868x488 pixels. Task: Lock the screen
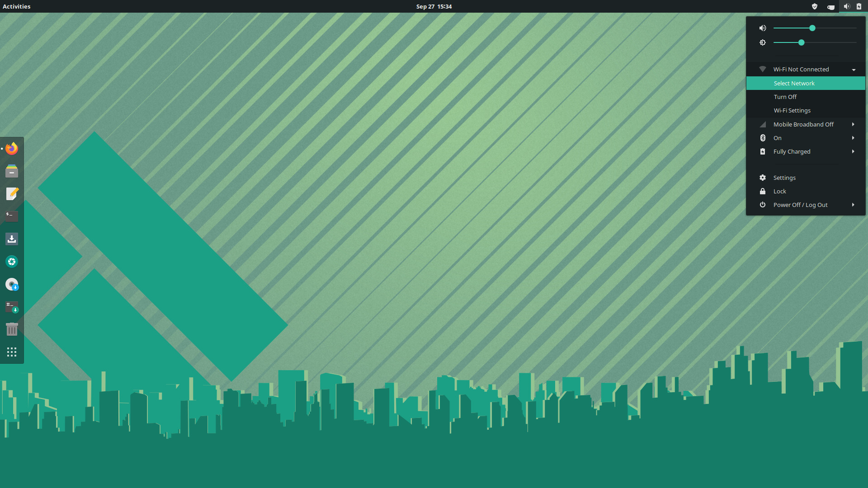coord(806,191)
